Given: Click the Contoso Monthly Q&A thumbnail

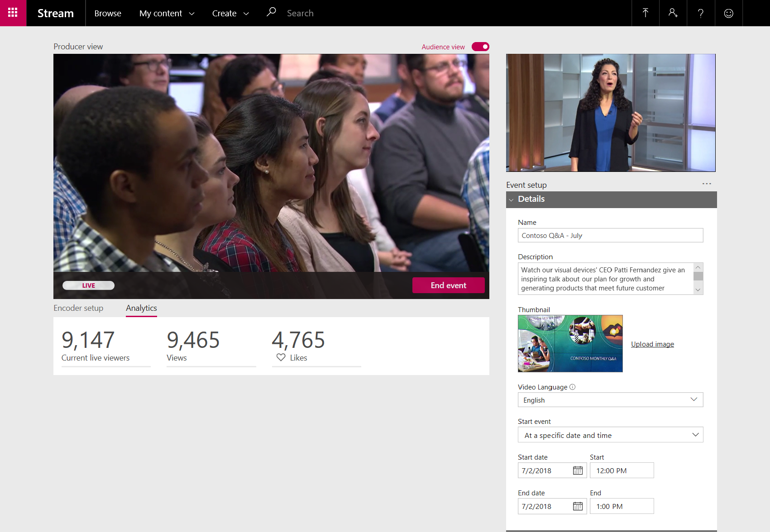Looking at the screenshot, I should pos(570,343).
